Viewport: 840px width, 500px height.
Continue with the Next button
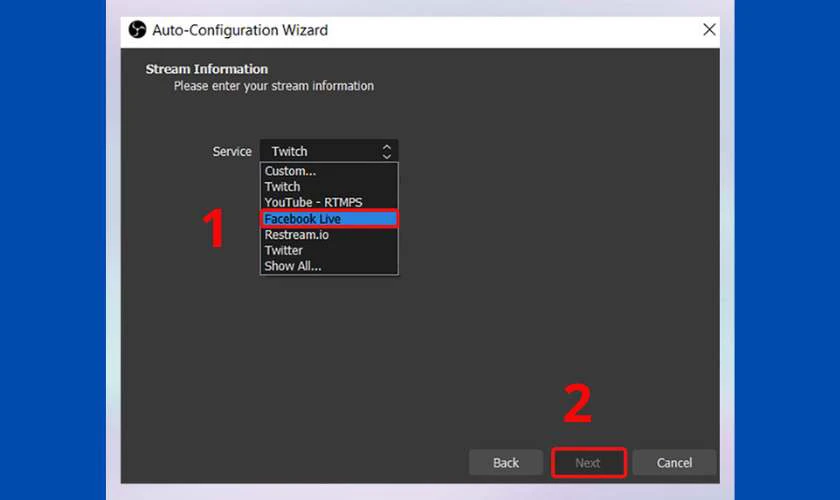(x=588, y=462)
